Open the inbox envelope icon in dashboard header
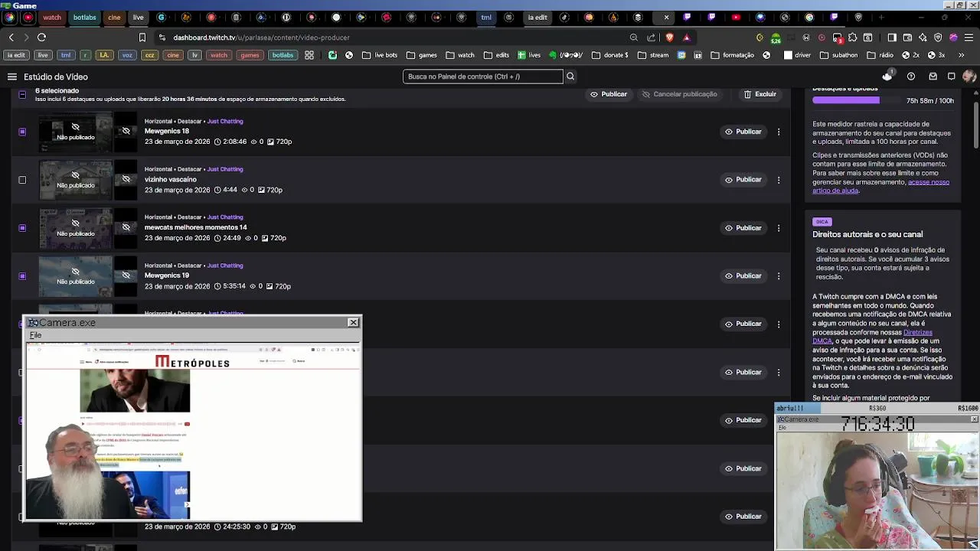 933,77
